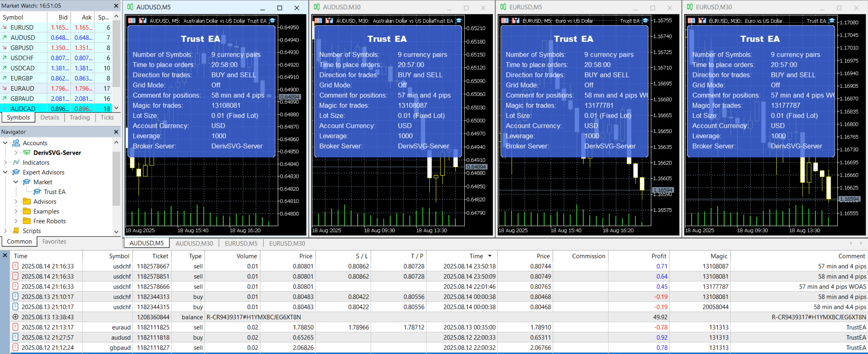Screen dimensions: 868x354
Task: Click the red-blue ladder icon on EURUSD,M5 chart
Action: point(516,21)
